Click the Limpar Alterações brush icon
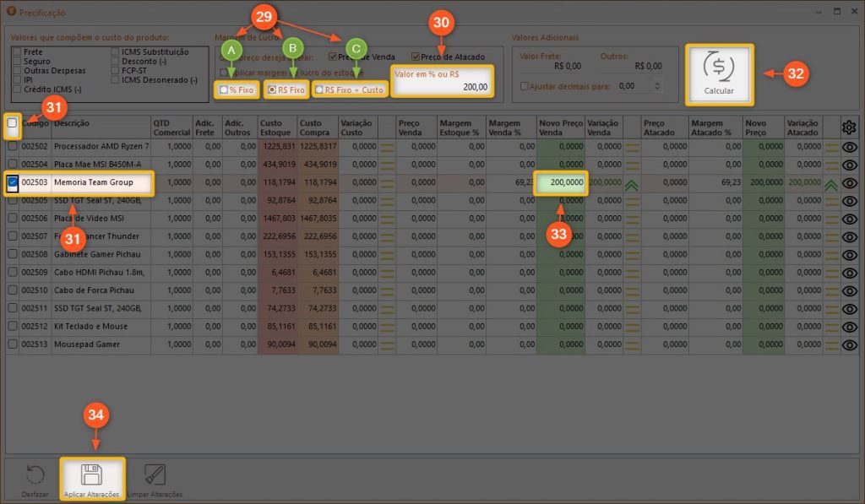 coord(154,474)
